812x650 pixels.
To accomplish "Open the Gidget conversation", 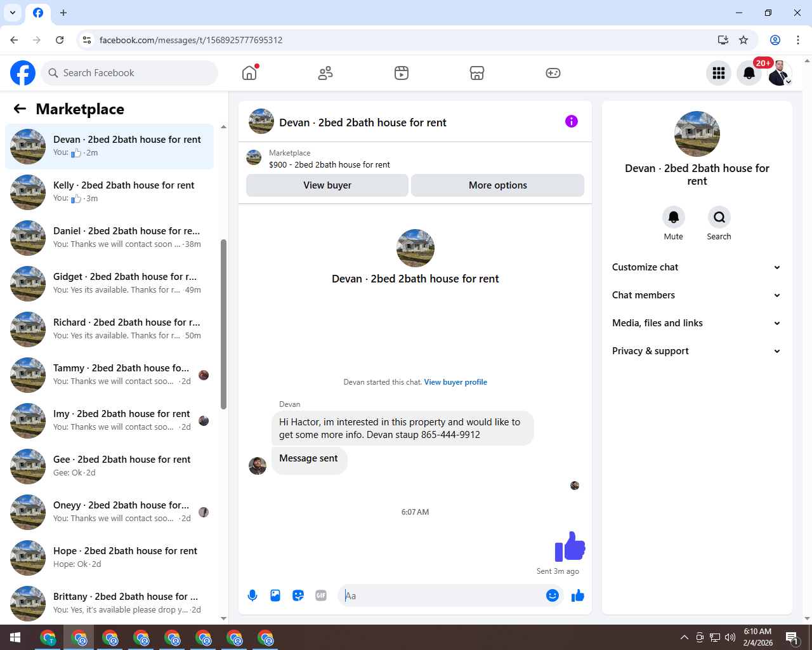I will pyautogui.click(x=109, y=284).
